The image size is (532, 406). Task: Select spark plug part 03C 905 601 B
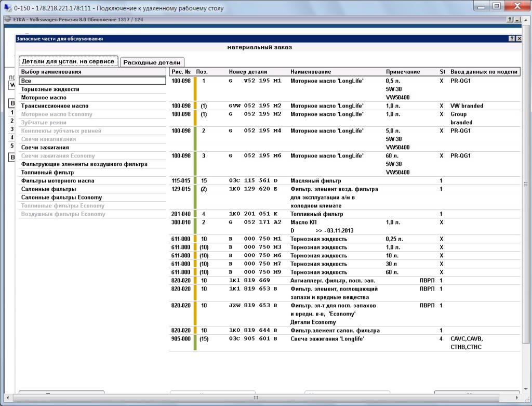[253, 339]
